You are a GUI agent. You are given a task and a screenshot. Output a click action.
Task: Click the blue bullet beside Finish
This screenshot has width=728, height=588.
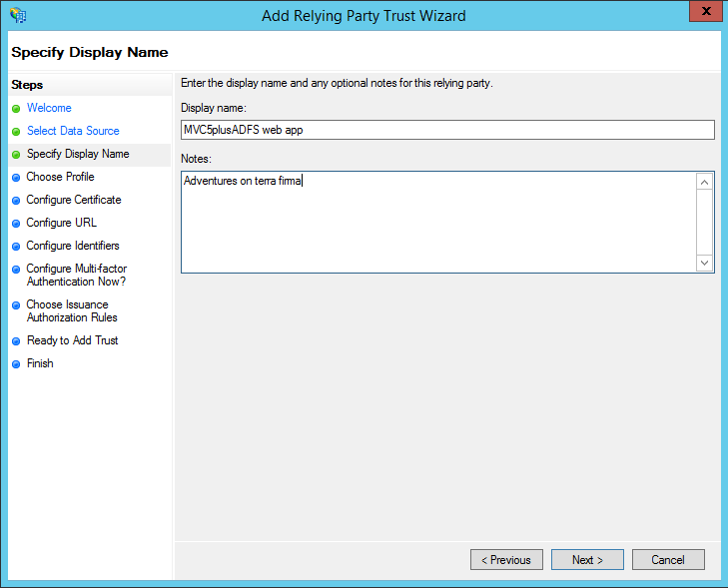(16, 364)
